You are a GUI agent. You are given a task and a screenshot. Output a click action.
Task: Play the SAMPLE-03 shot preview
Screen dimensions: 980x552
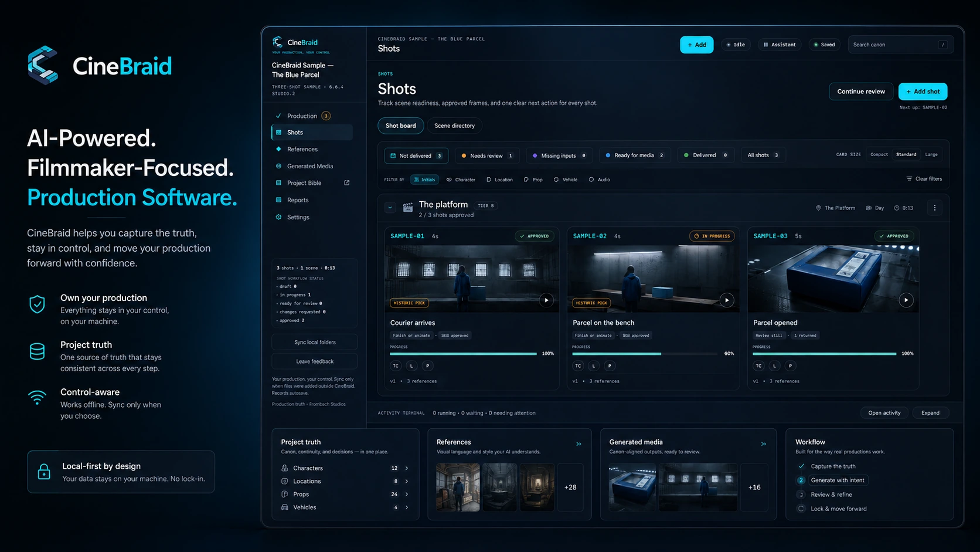pyautogui.click(x=906, y=300)
